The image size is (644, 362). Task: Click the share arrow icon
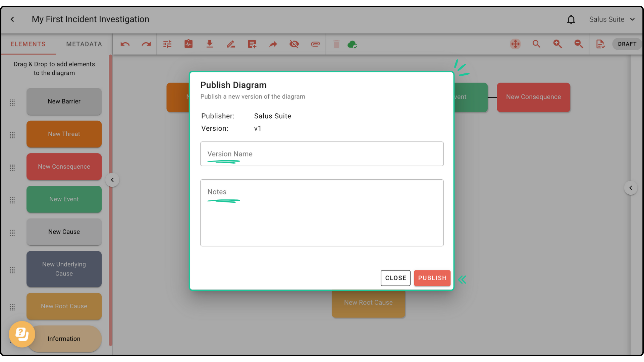coord(273,44)
